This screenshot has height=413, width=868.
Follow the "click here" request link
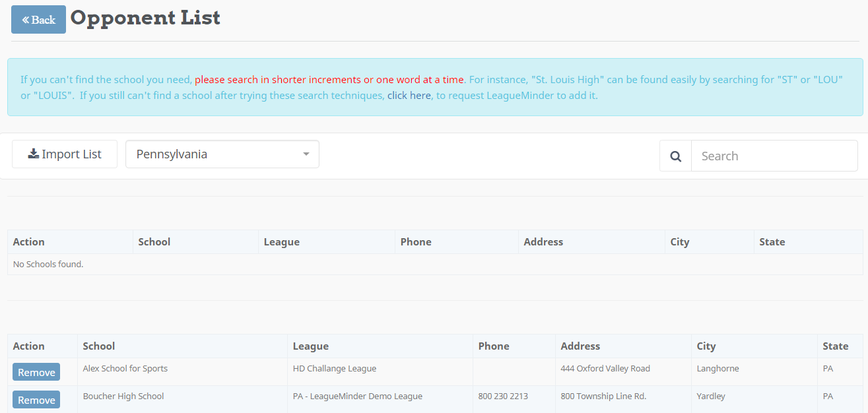pyautogui.click(x=409, y=96)
